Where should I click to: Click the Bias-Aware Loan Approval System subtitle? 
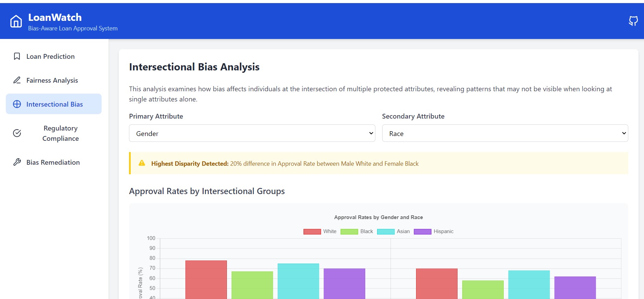[x=73, y=28]
